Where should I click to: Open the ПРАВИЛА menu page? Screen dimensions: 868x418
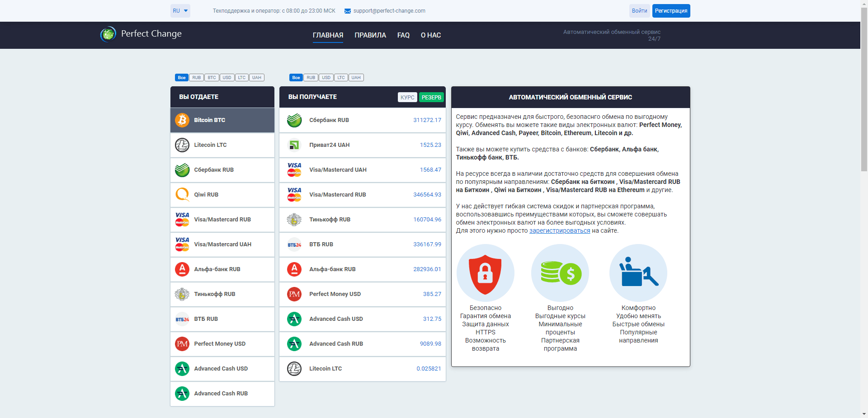point(370,35)
